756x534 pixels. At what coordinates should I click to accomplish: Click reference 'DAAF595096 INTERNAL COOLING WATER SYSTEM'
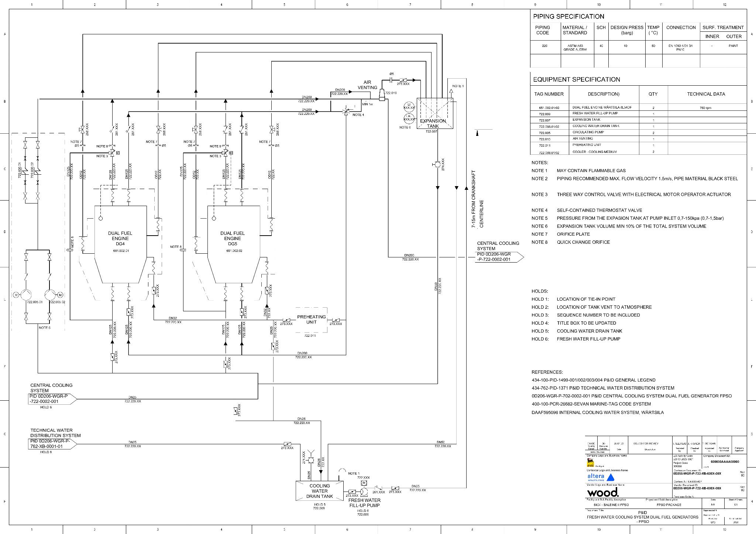point(597,413)
